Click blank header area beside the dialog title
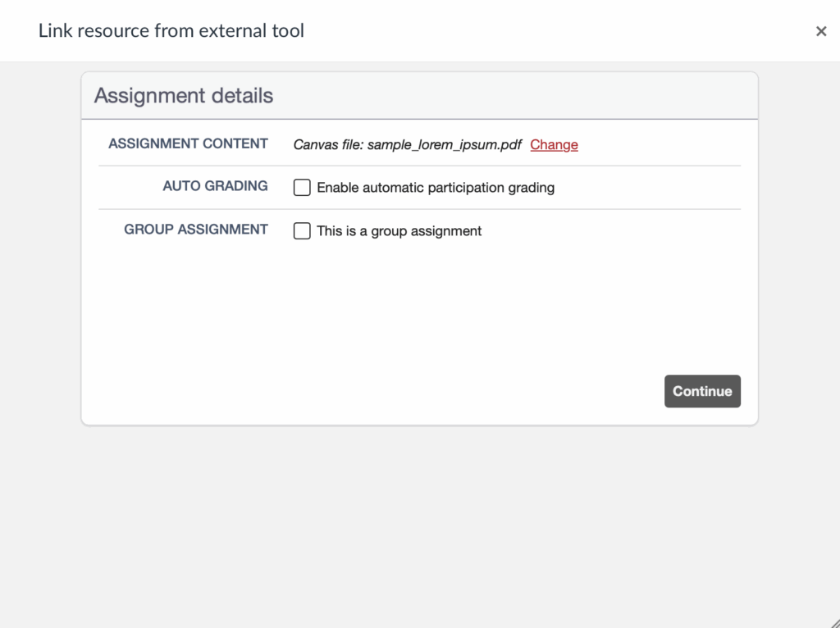The image size is (840, 628). tap(558, 31)
